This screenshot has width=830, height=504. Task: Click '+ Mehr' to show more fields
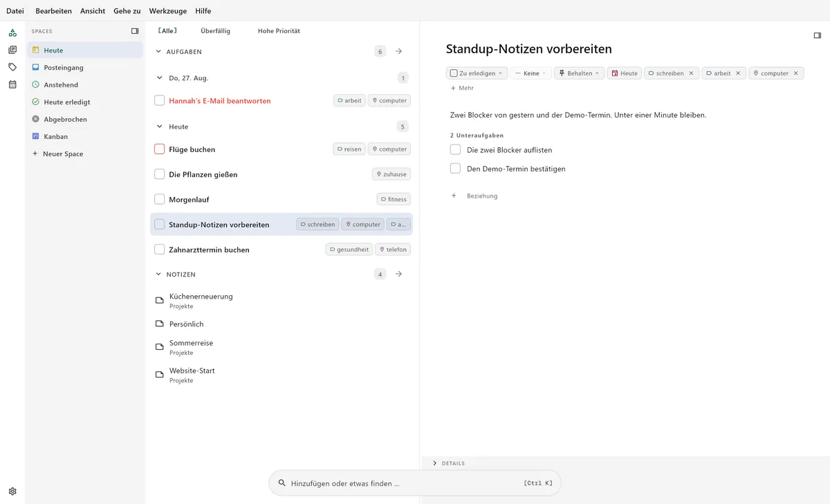pos(462,88)
